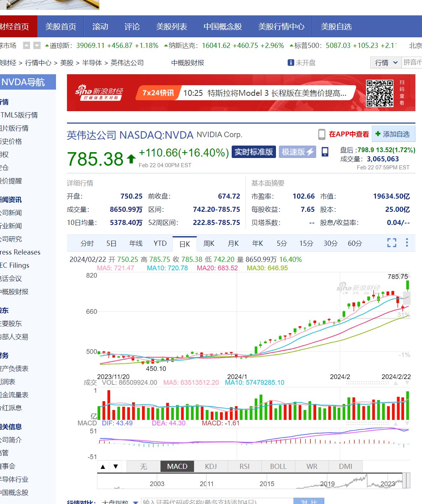Select the KDJ indicator
The image size is (422, 504).
pos(211,466)
